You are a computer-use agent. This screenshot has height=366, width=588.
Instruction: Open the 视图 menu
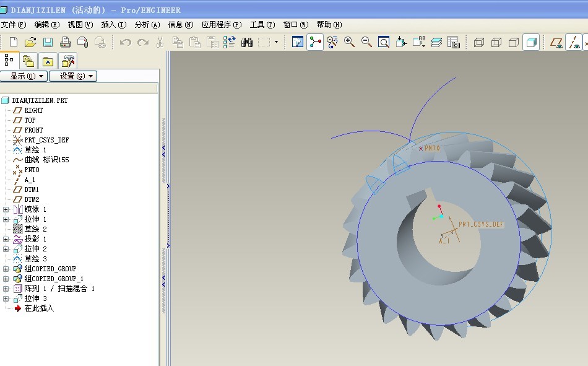tap(80, 25)
